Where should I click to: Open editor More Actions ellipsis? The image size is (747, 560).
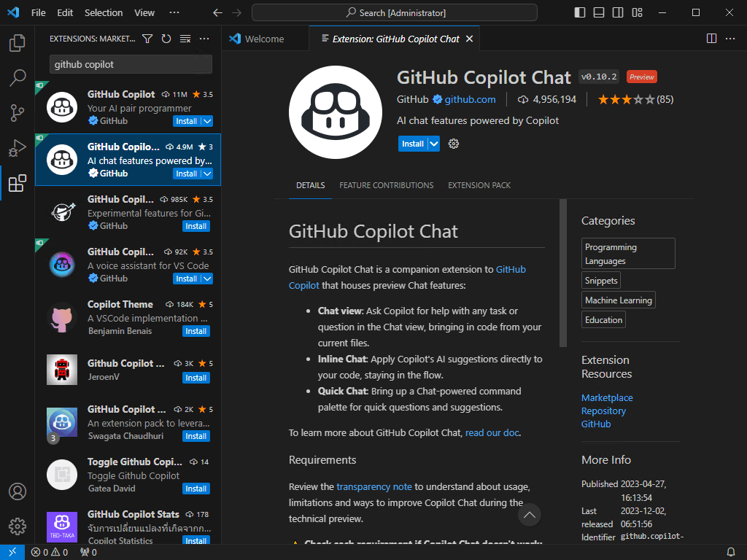point(730,39)
